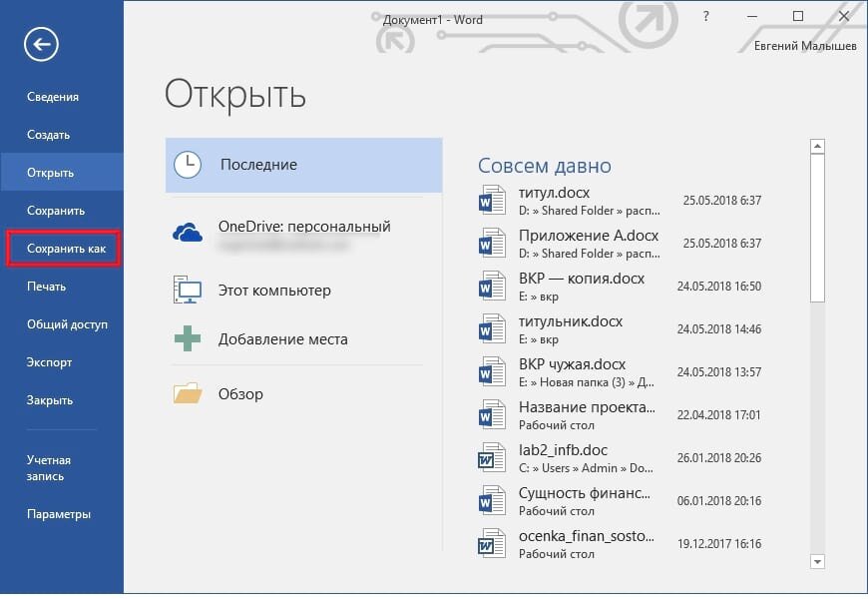Click the path E: » Новая папка (3) » Д...

[x=587, y=382]
